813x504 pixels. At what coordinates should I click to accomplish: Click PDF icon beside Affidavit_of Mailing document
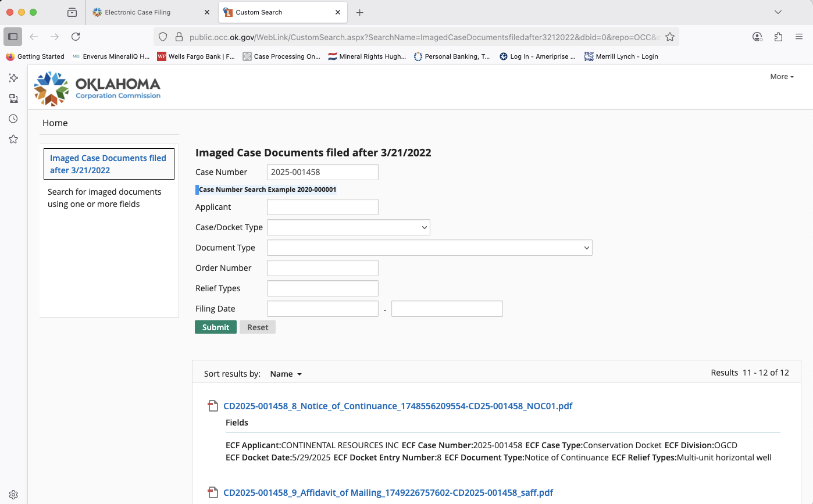point(213,492)
